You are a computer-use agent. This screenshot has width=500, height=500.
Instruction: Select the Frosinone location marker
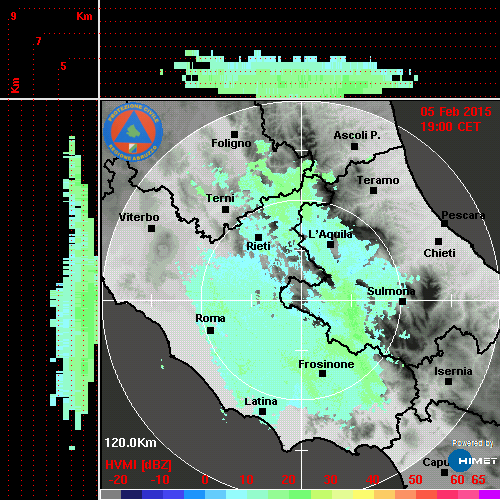(322, 374)
